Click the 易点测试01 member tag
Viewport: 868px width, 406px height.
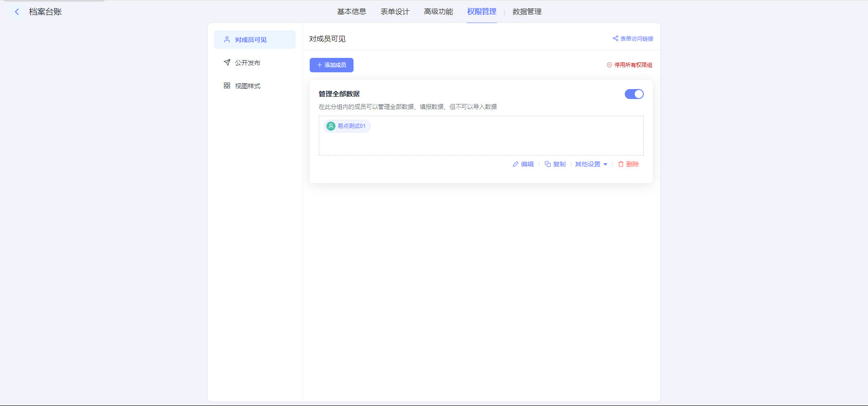click(x=351, y=126)
